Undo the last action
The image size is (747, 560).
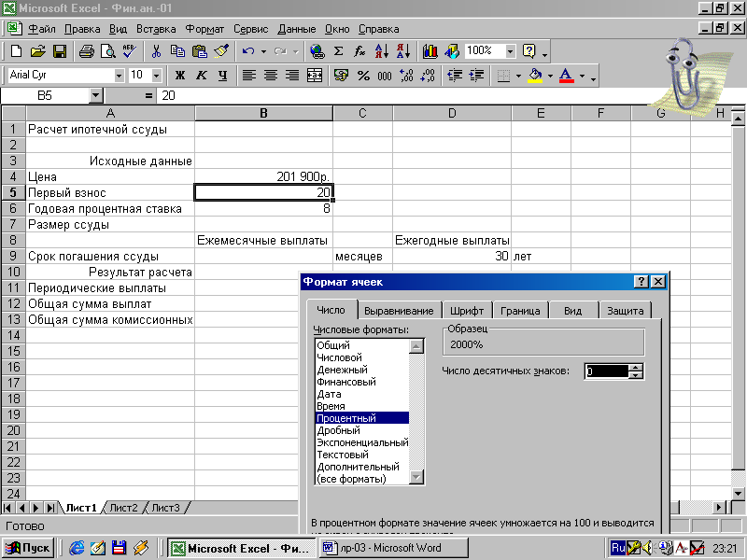click(x=248, y=51)
